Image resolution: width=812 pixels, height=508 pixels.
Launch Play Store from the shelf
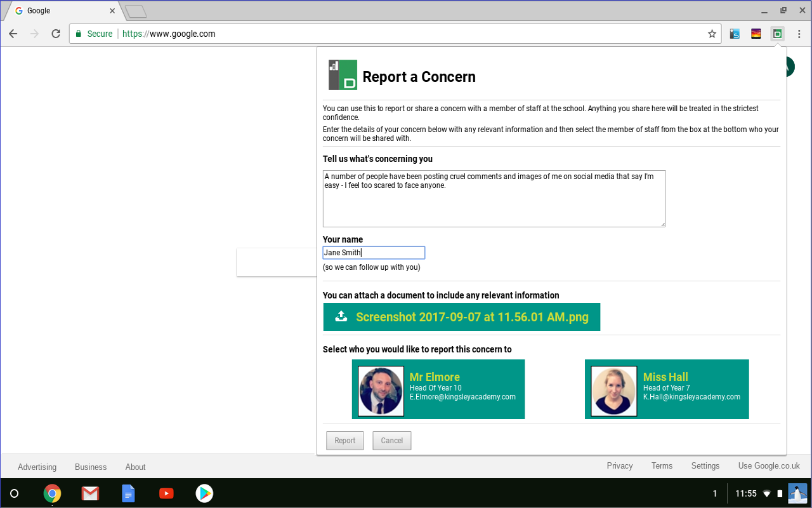pyautogui.click(x=204, y=493)
